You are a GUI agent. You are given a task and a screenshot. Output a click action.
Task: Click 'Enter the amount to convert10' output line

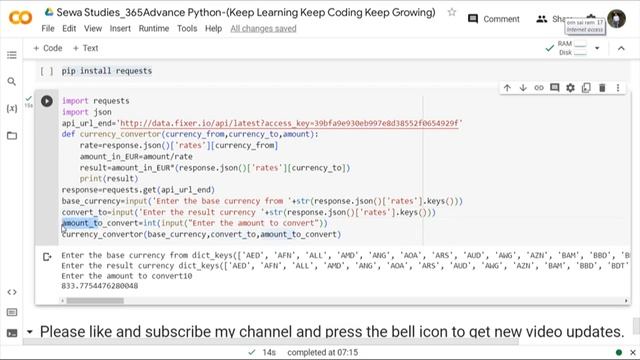click(127, 276)
